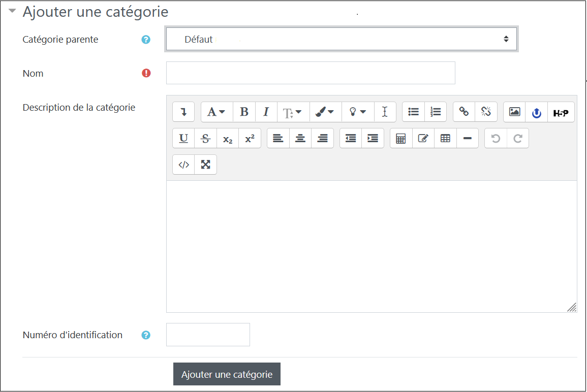
Task: Apply italic formatting to the description text
Action: tap(266, 112)
